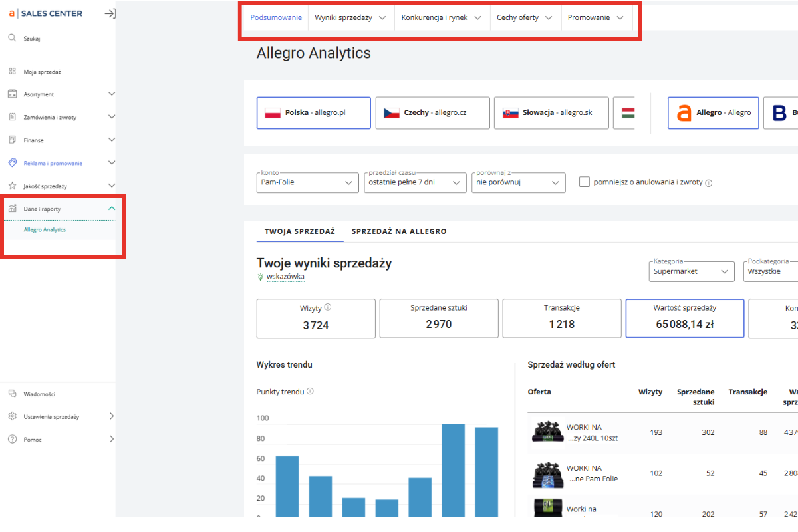Open the Cechy oferty menu

[525, 18]
